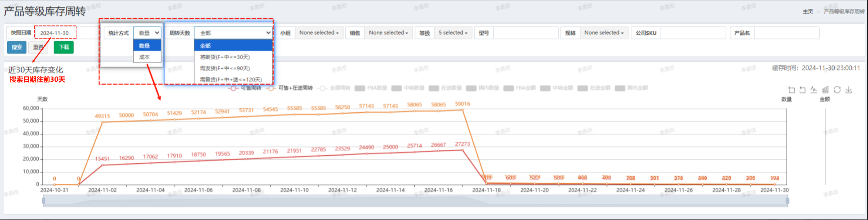
Task: Click the 59016 data point label
Action: 463,104
